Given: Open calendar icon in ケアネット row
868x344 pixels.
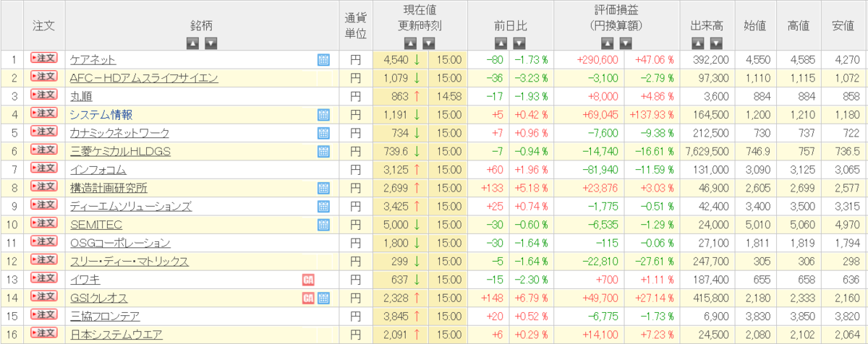Looking at the screenshot, I should [x=323, y=60].
